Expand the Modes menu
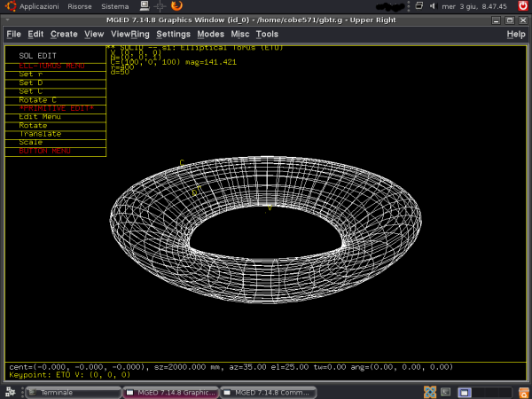The width and height of the screenshot is (532, 399). 210,34
